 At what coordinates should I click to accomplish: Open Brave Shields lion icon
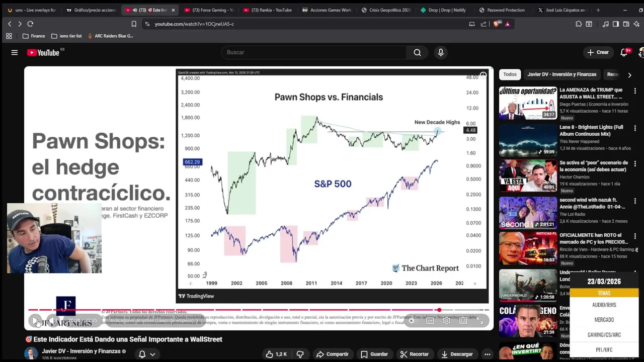(498, 24)
